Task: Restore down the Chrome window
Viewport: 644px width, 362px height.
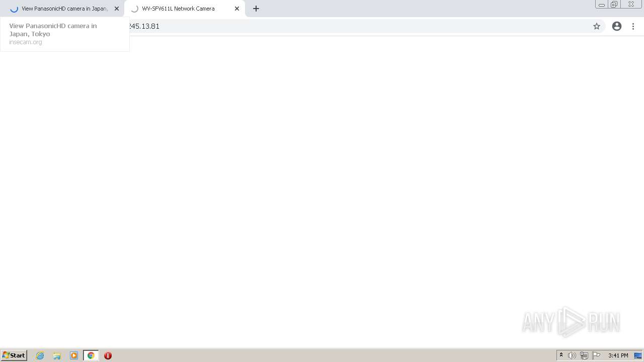Action: [614, 5]
